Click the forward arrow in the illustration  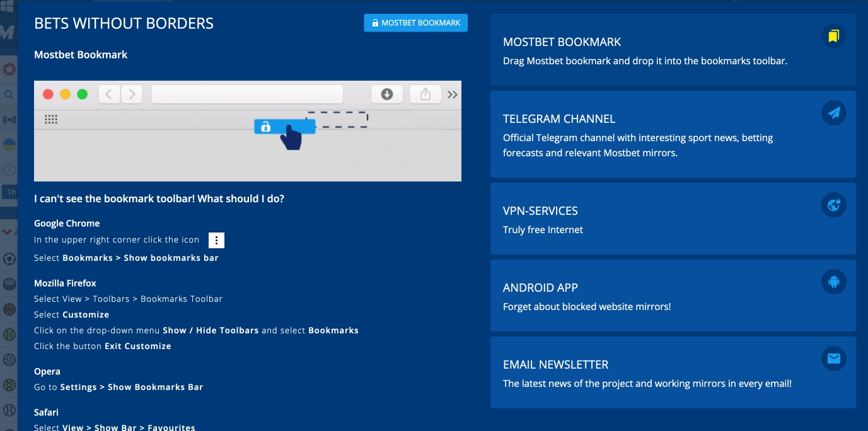tap(131, 95)
